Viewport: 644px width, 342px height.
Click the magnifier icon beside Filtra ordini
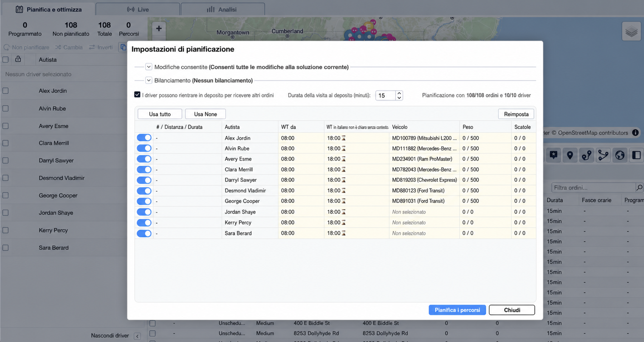tap(639, 187)
